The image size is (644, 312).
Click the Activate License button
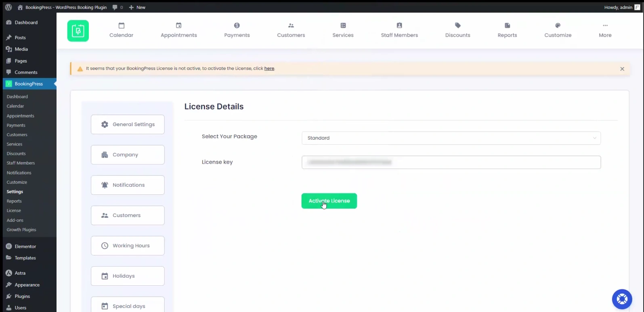[x=329, y=201]
